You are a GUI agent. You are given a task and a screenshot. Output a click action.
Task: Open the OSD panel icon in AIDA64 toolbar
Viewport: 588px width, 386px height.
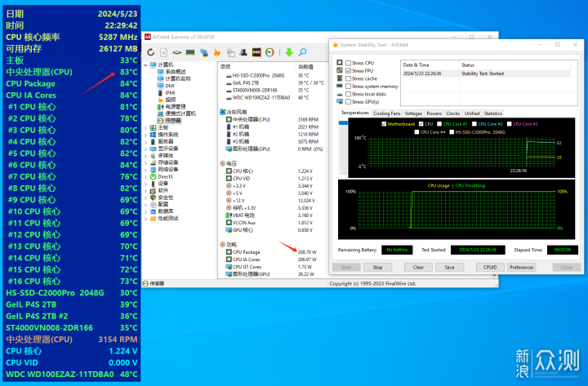click(x=256, y=52)
